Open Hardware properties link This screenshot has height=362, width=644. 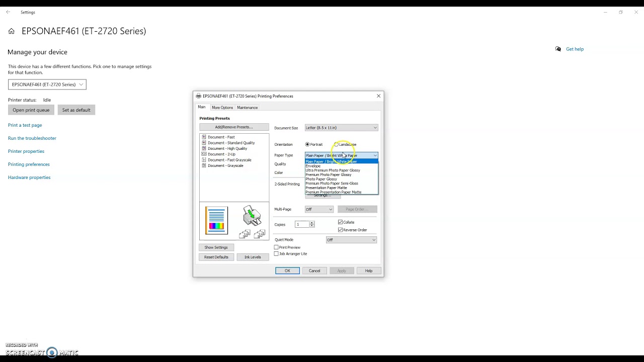tap(29, 177)
